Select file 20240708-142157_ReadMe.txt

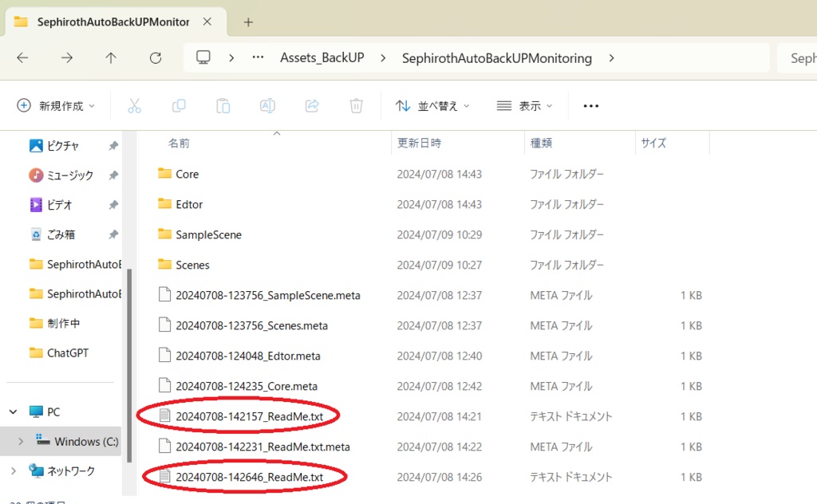pyautogui.click(x=249, y=416)
